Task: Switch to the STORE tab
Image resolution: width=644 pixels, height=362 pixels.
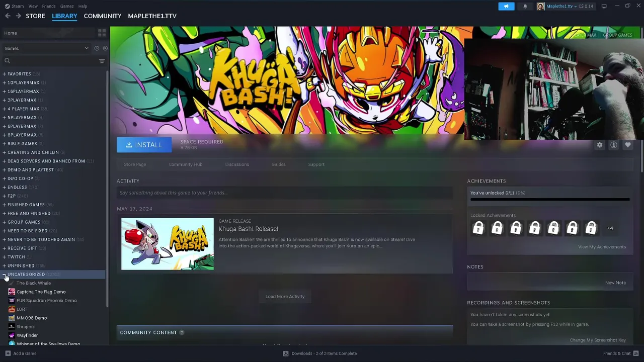Action: tap(35, 16)
